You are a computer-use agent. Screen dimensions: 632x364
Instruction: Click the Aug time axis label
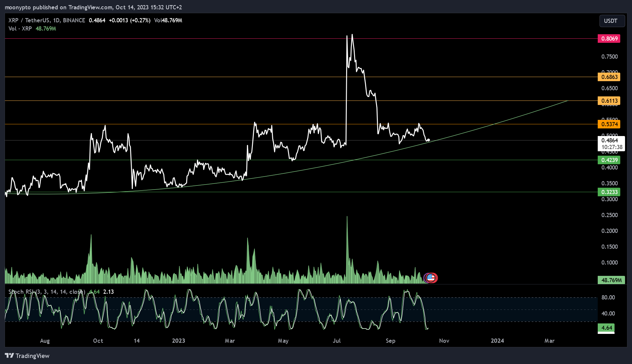[45, 341]
